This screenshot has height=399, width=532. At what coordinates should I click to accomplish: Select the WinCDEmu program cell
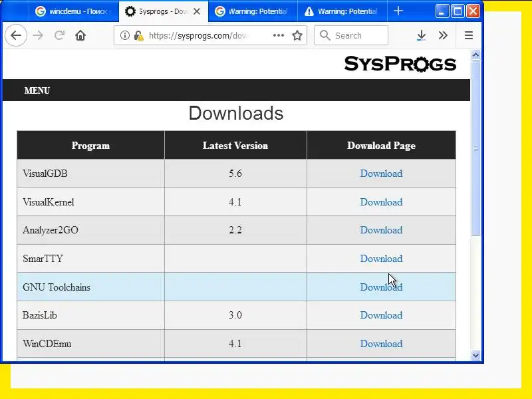coord(90,344)
